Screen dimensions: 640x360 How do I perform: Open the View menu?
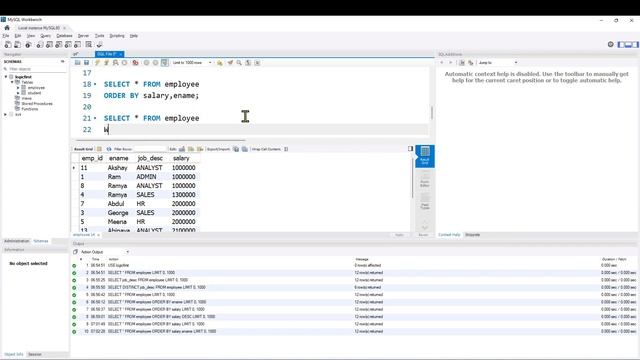[31, 36]
